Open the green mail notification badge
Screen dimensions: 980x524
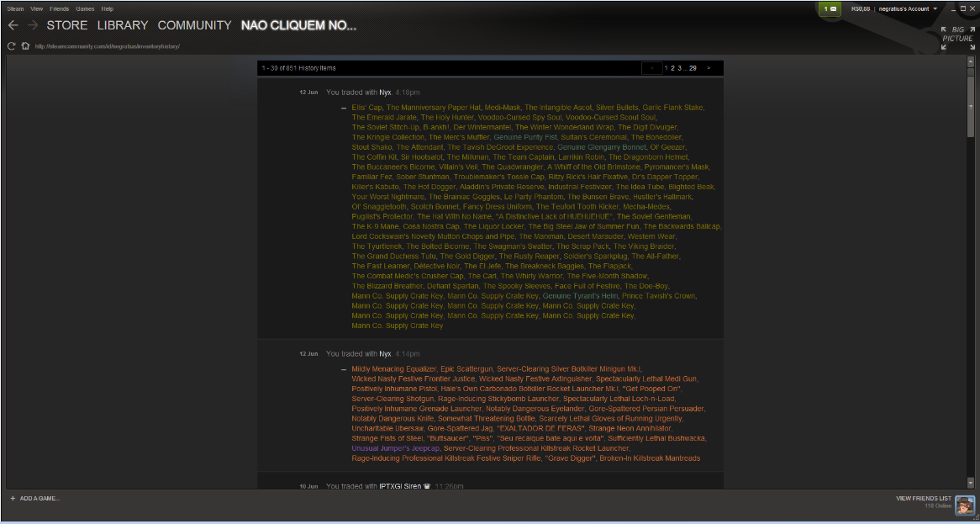(830, 8)
